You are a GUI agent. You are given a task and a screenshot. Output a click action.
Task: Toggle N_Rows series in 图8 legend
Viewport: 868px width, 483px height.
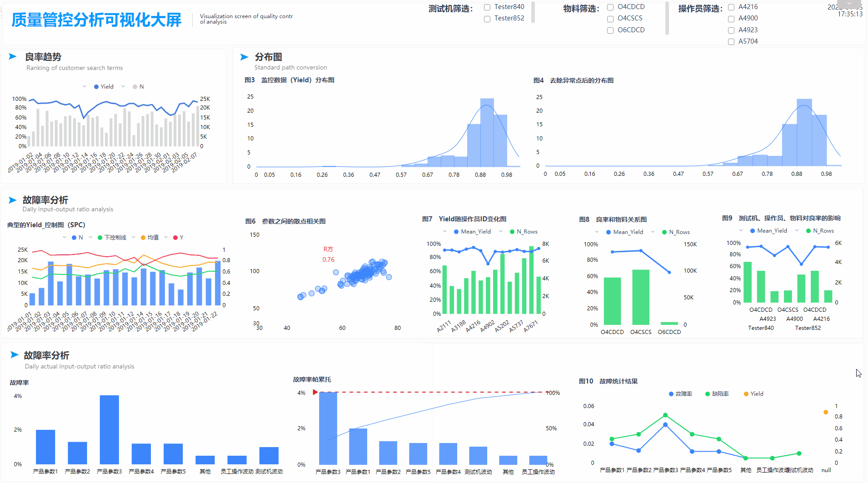tap(676, 232)
